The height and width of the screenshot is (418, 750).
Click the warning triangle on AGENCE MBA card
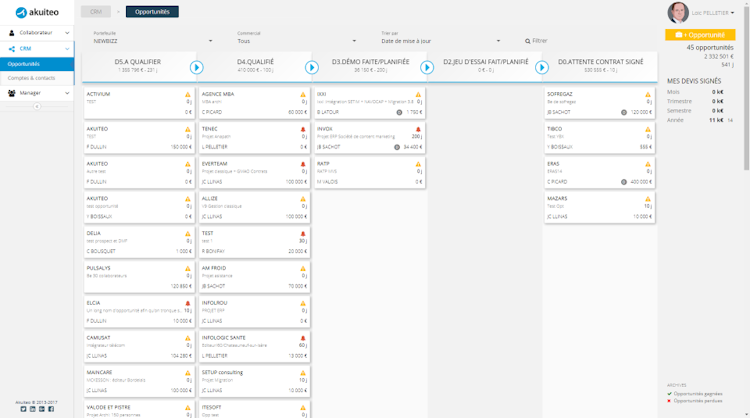303,95
